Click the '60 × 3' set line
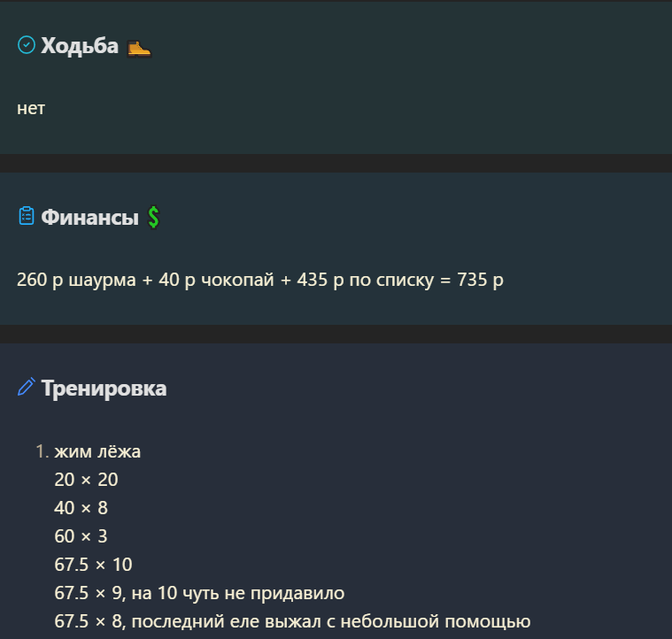The image size is (672, 639). (81, 536)
